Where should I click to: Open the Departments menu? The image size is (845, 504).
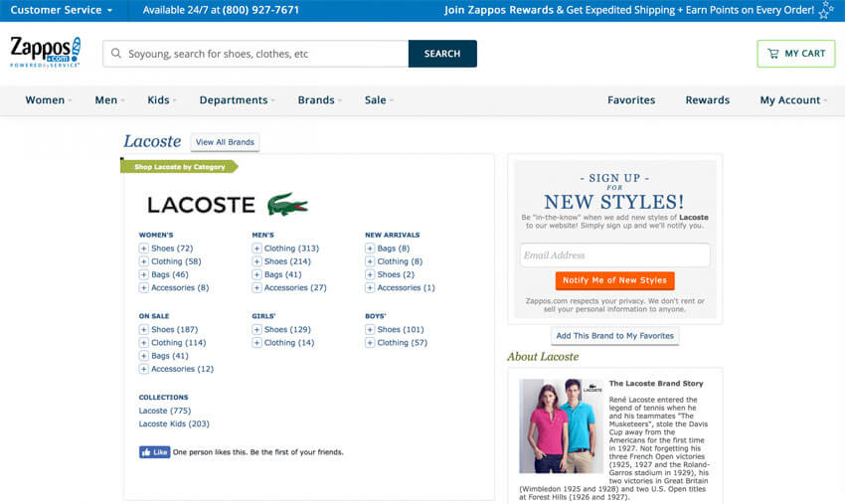238,99
